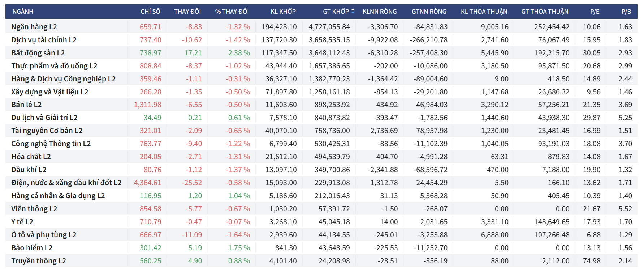The image size is (644, 272).
Task: Sort table by NGÀNH column header
Action: pos(23,12)
